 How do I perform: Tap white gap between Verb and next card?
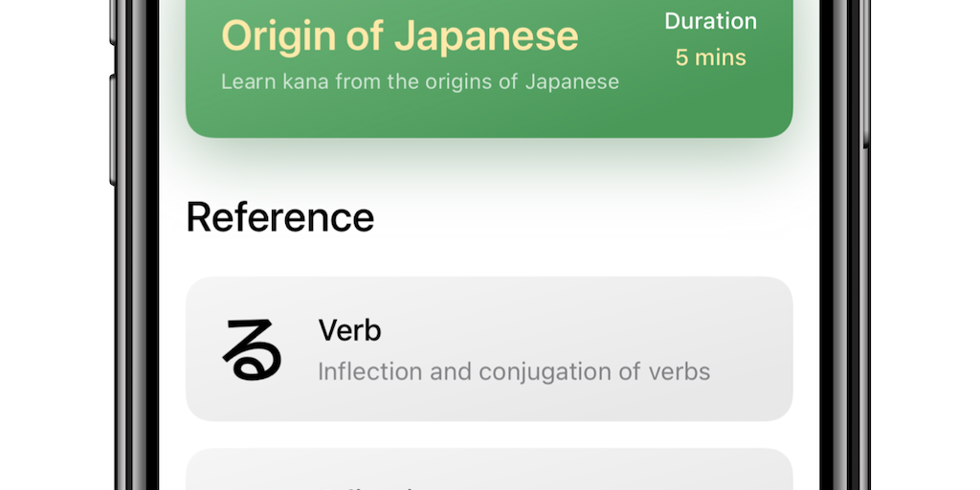(x=488, y=434)
